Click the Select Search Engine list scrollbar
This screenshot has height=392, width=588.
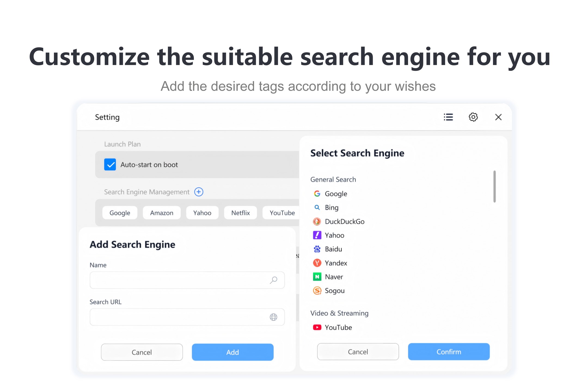click(494, 187)
